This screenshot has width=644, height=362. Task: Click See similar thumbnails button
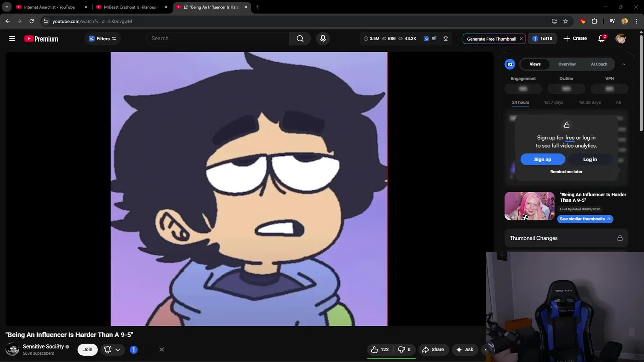click(585, 219)
